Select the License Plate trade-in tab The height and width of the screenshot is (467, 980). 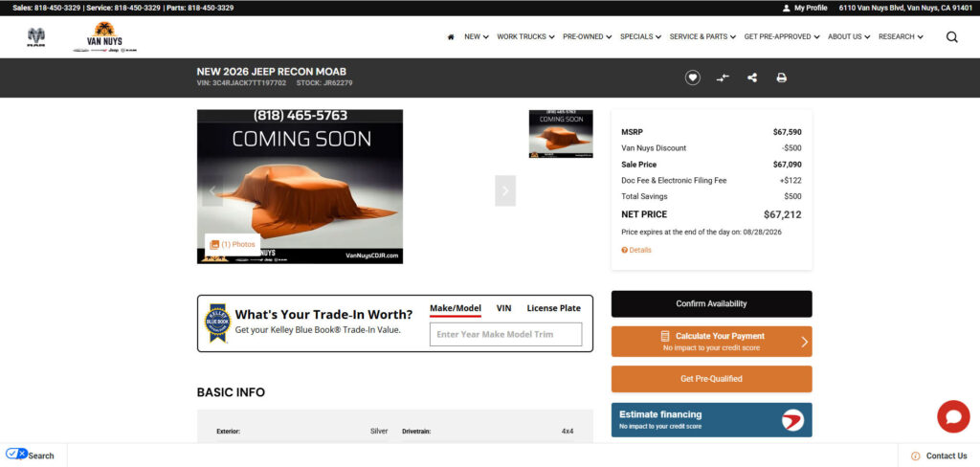coord(554,308)
